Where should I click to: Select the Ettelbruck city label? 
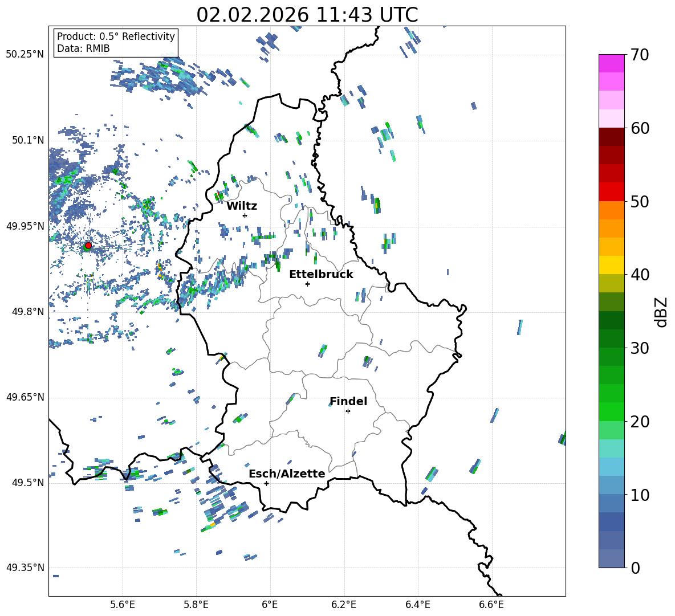point(321,275)
